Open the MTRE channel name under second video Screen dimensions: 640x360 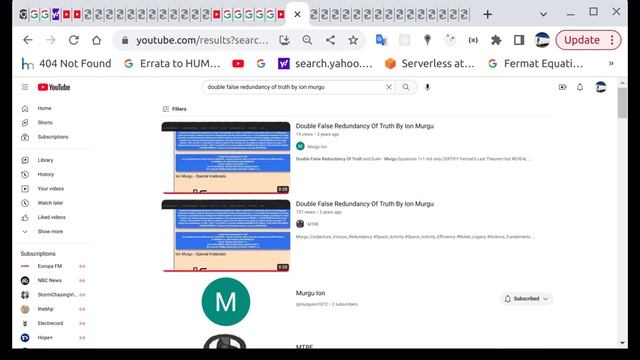click(x=313, y=224)
